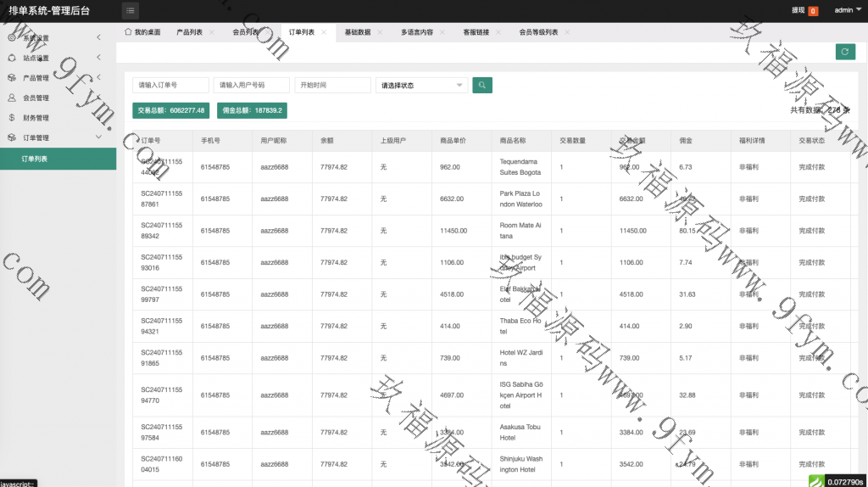Close the 产品列表 tab
Image resolution: width=868 pixels, height=487 pixels.
(x=212, y=32)
